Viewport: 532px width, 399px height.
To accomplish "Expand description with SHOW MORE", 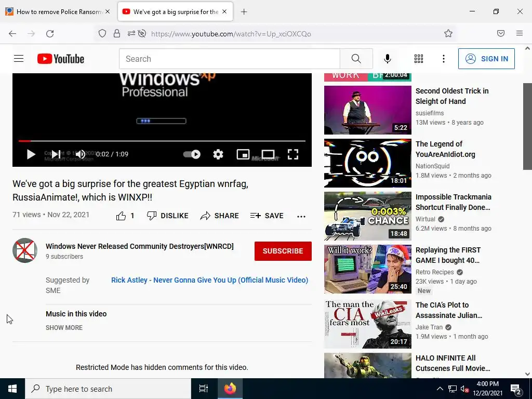I will pyautogui.click(x=64, y=328).
